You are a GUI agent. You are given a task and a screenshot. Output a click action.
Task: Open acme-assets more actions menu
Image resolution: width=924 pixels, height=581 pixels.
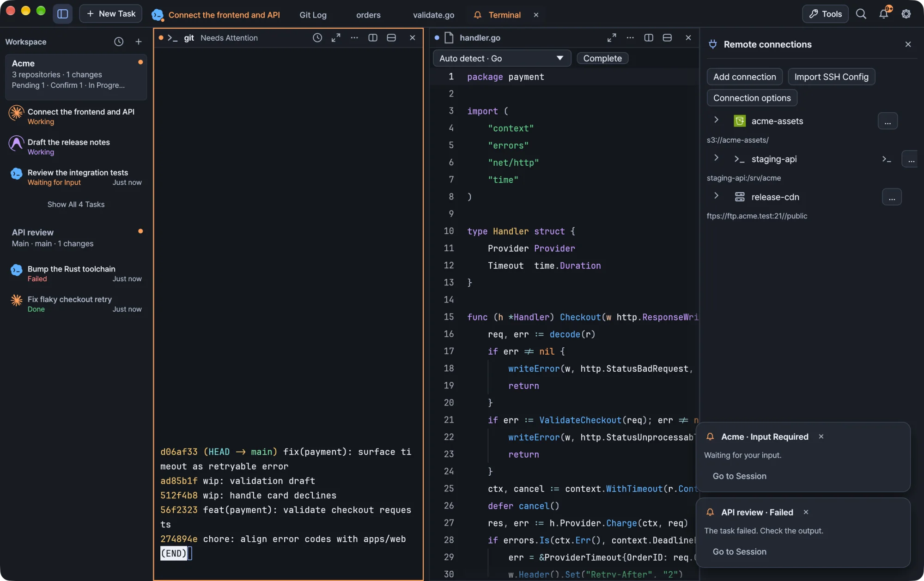tap(888, 121)
